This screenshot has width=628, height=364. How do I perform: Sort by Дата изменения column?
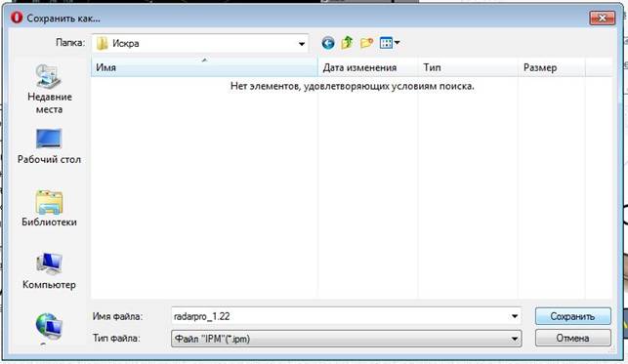click(x=367, y=67)
